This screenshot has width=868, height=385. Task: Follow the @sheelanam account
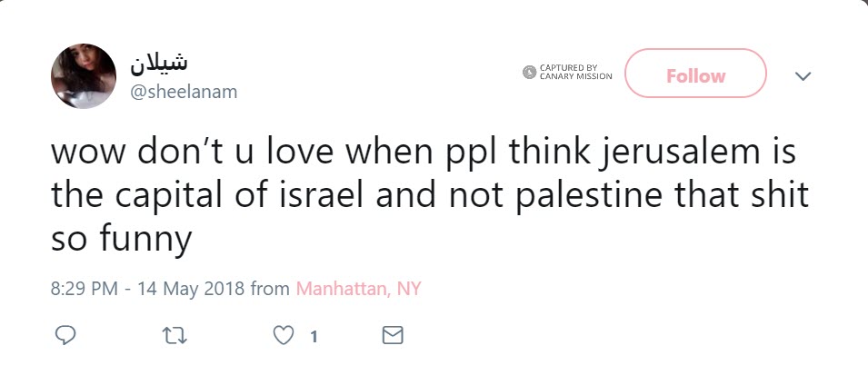tap(695, 76)
